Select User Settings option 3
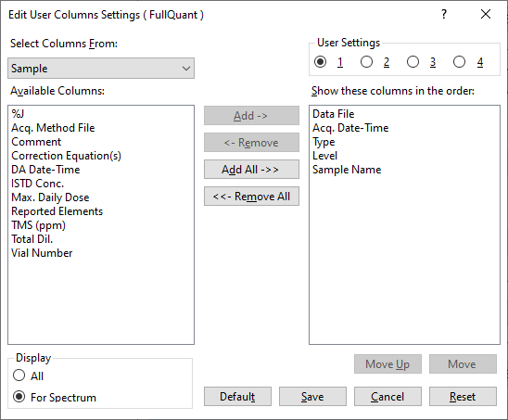This screenshot has height=420, width=508. (413, 62)
